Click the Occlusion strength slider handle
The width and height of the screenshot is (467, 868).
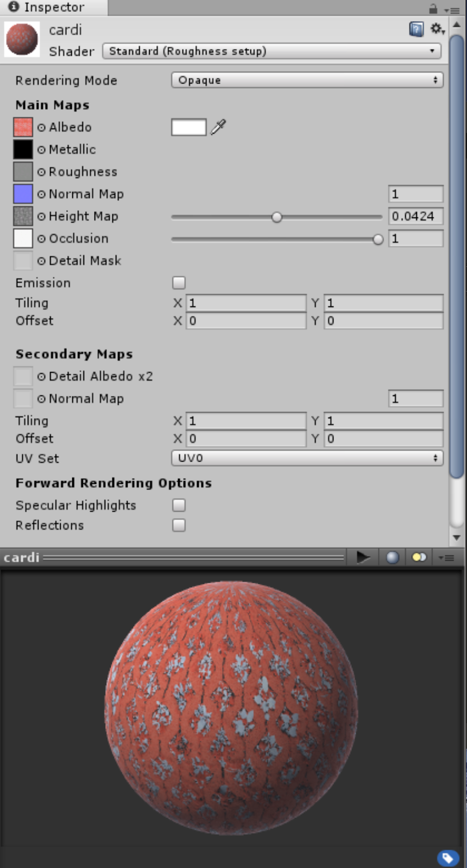pos(378,239)
